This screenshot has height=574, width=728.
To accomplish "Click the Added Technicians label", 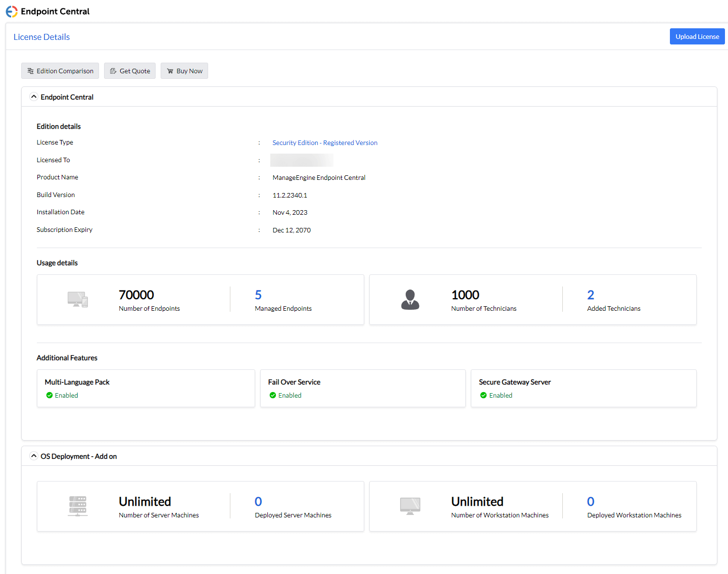I will [x=614, y=308].
